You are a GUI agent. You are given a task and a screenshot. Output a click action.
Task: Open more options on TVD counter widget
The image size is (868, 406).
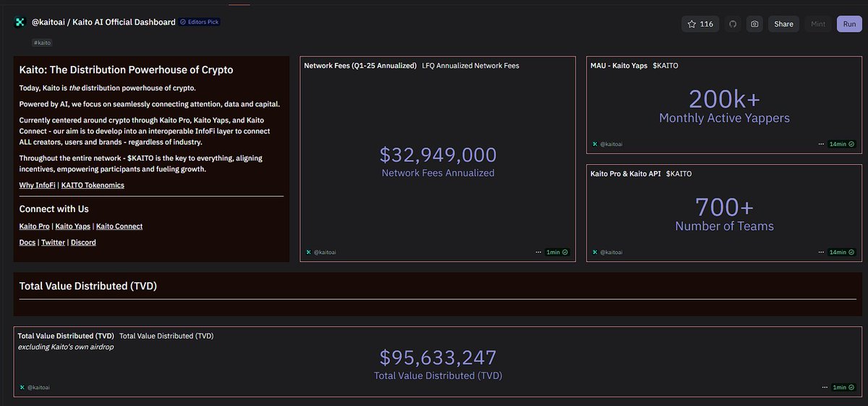point(825,387)
